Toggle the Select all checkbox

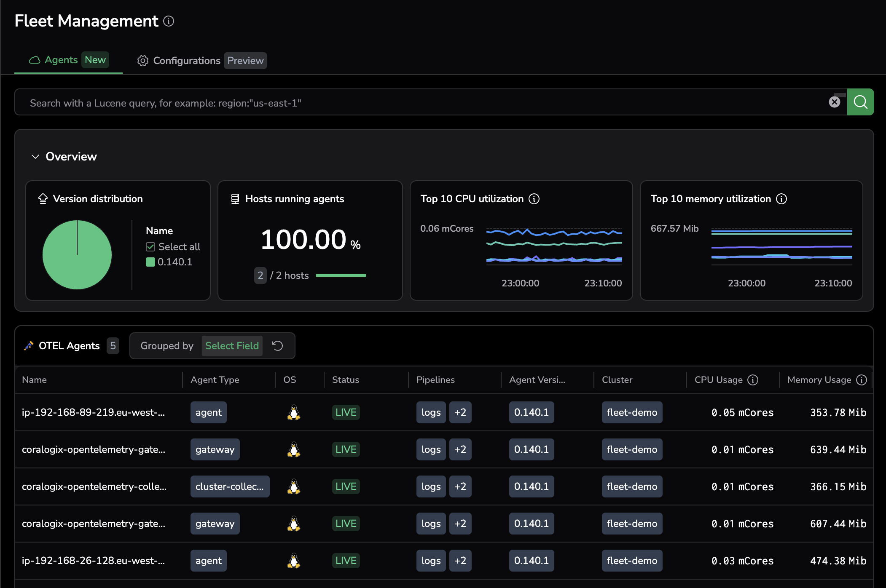(150, 247)
